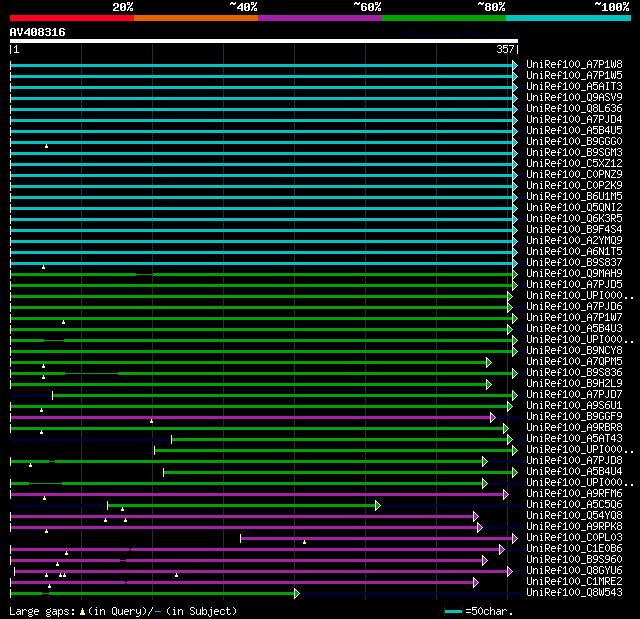Click arrowhead ending the UniRef100_A7PJD8 alignment bar
Image resolution: width=640 pixels, height=619 pixels.
pyautogui.click(x=484, y=461)
